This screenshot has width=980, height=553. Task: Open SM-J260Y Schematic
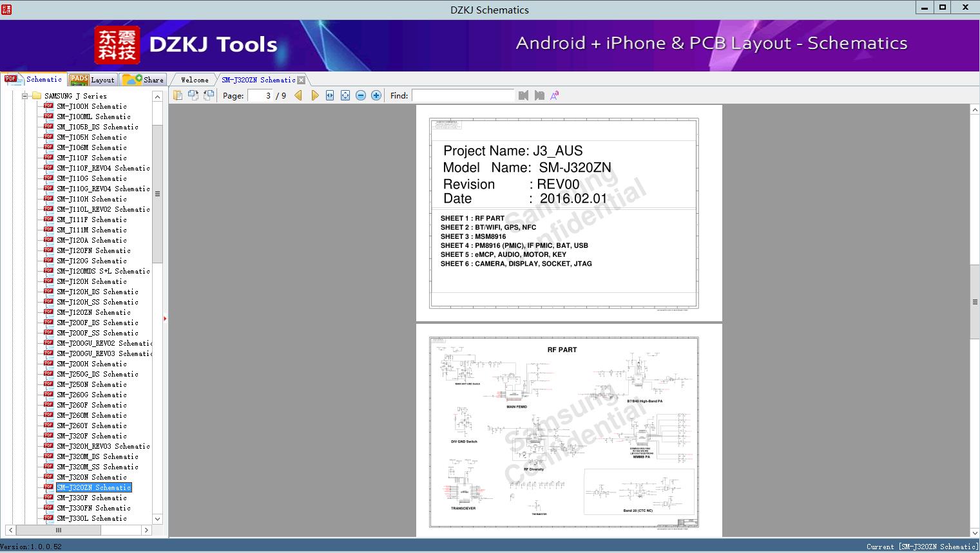(x=91, y=426)
